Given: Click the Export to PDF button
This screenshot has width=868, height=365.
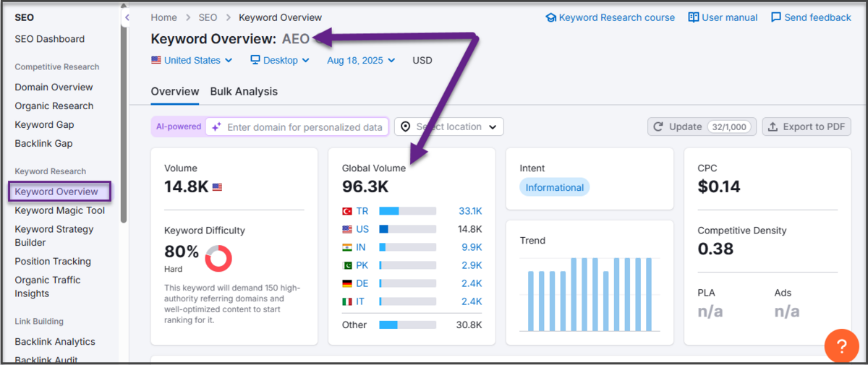Looking at the screenshot, I should click(807, 126).
